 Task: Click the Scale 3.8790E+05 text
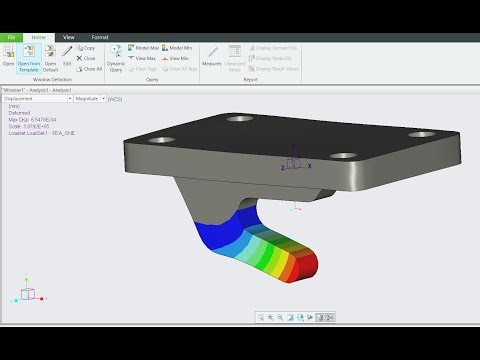(x=29, y=126)
